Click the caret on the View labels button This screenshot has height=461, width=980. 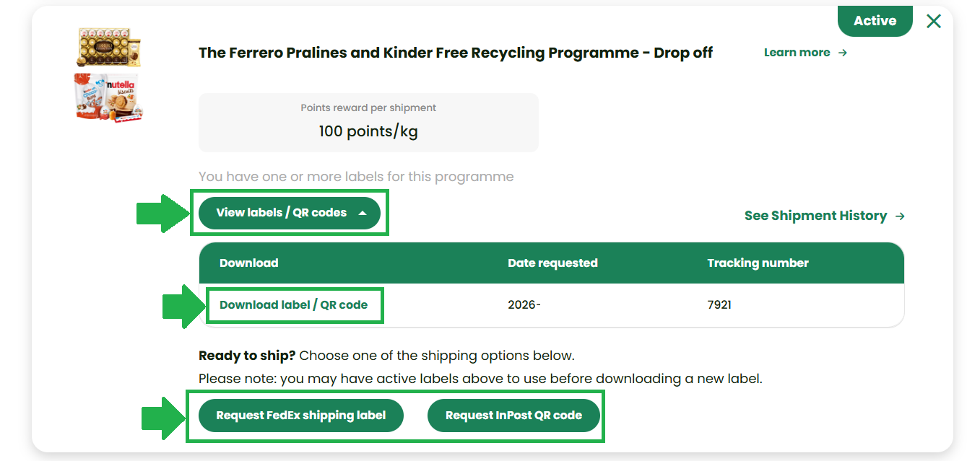click(363, 213)
